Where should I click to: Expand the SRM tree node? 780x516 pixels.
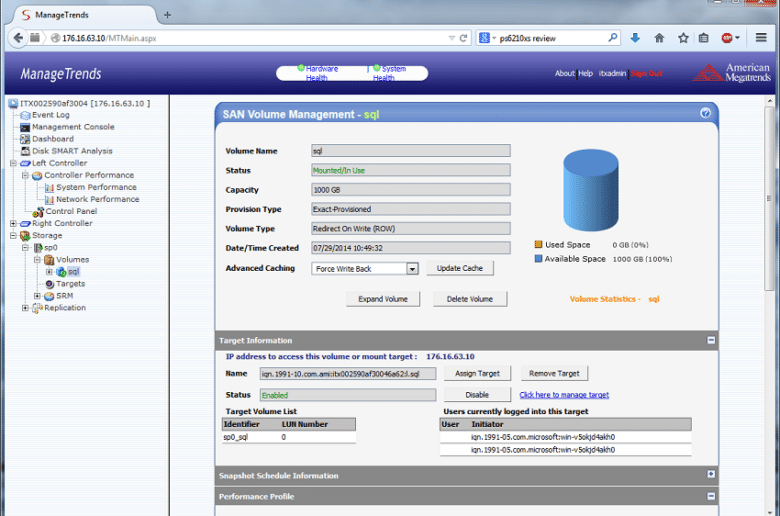[37, 296]
